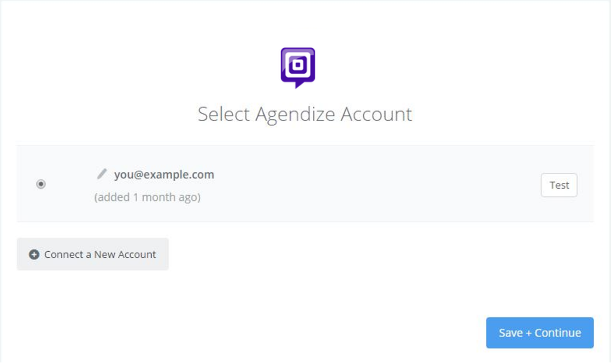Click the Select Agendize Account heading
The image size is (611, 364).
point(305,114)
